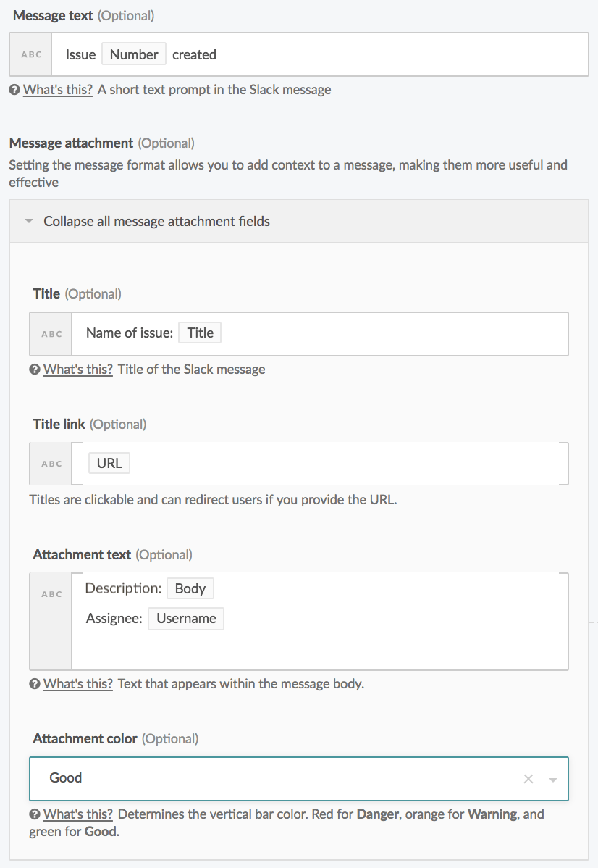This screenshot has width=598, height=868.
Task: Select the Body token in Attachment text
Action: point(190,588)
